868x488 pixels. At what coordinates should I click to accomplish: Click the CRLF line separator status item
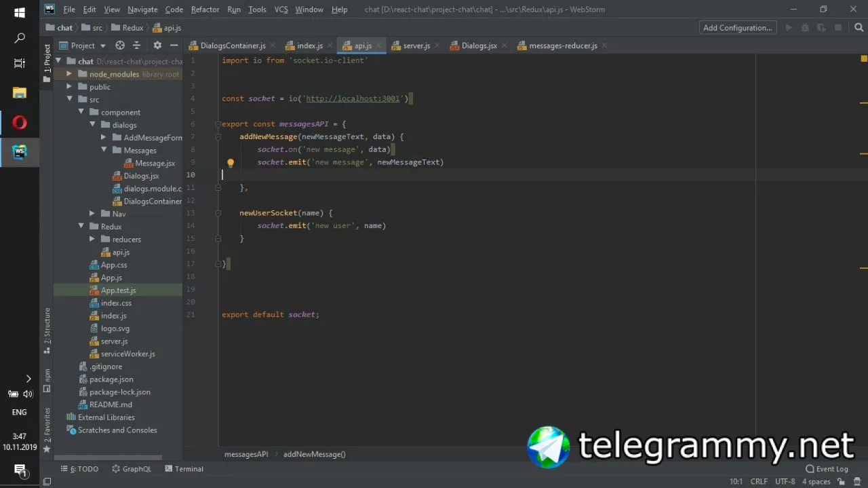pyautogui.click(x=759, y=482)
